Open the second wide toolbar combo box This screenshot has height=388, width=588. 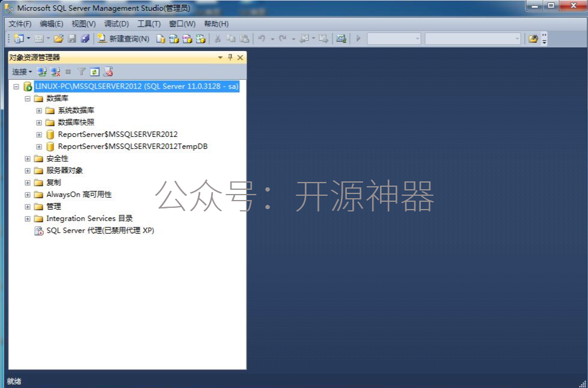(473, 38)
